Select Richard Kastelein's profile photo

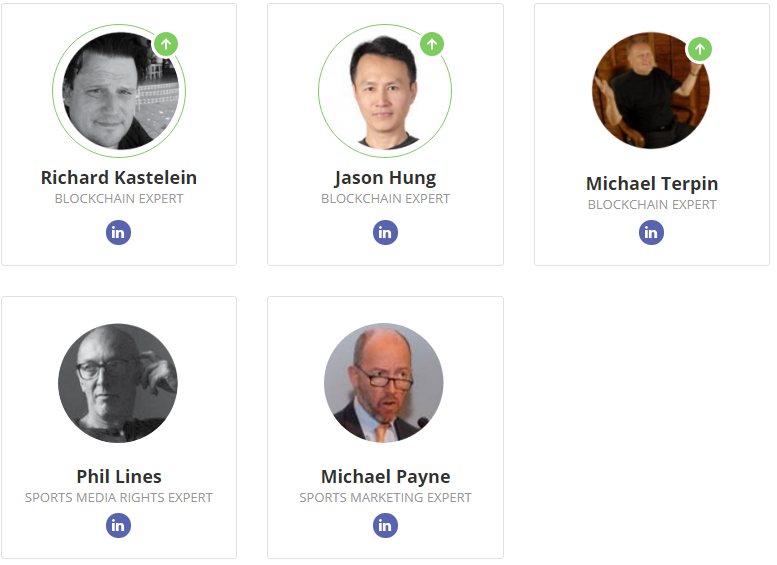[x=119, y=91]
